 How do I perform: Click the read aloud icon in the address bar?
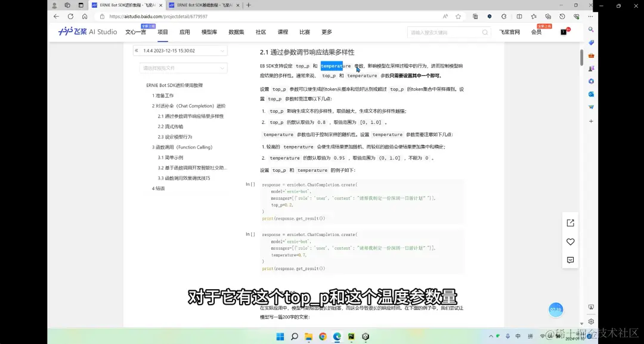[x=445, y=17]
